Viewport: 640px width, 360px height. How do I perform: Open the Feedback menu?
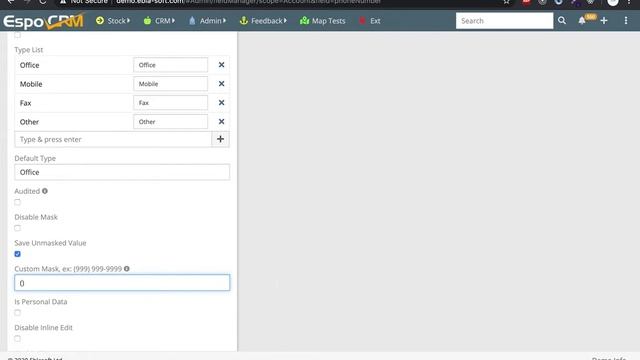[x=263, y=21]
